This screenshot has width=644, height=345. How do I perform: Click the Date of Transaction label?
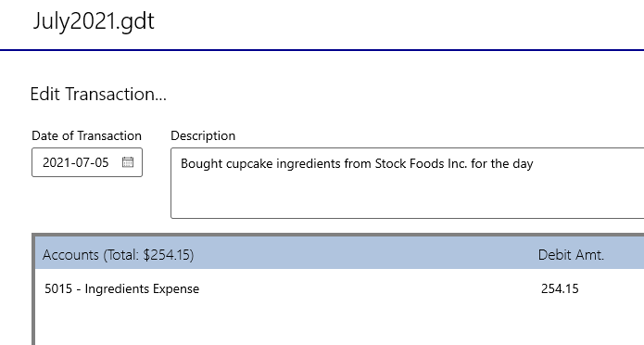click(x=86, y=135)
